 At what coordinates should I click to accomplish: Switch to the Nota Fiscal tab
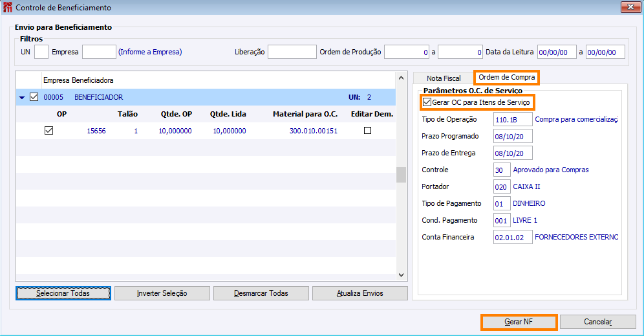pos(444,78)
